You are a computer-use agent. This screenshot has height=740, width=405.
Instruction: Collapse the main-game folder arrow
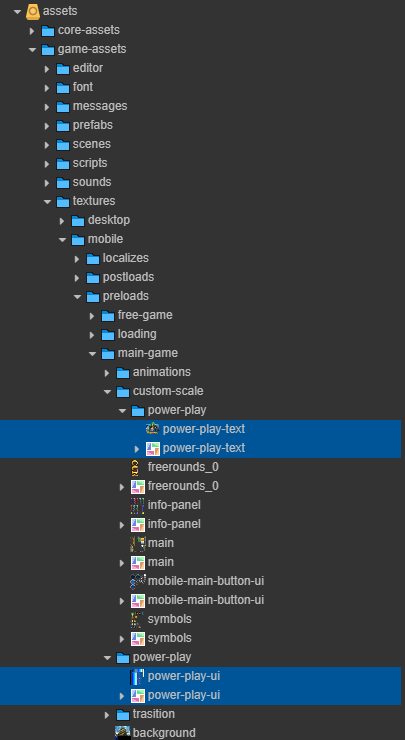[93, 353]
